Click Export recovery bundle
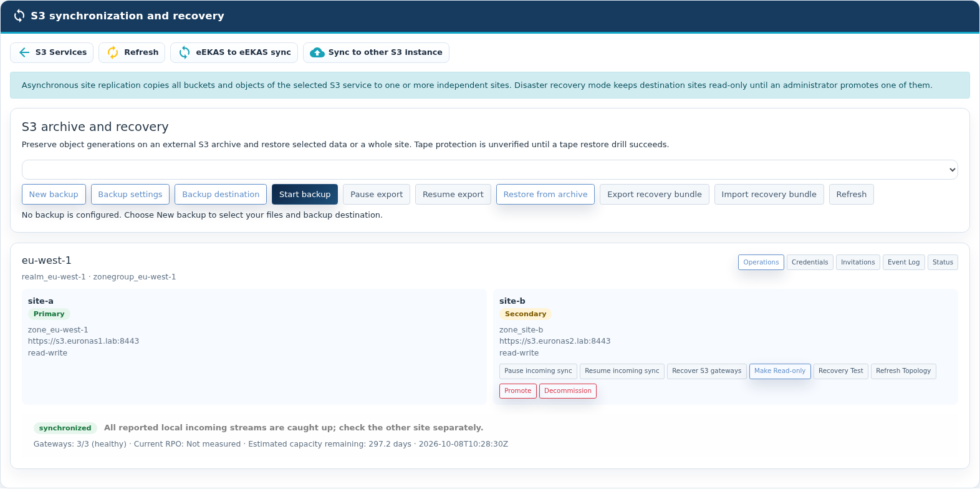Viewport: 980px width, 489px height. click(x=655, y=195)
